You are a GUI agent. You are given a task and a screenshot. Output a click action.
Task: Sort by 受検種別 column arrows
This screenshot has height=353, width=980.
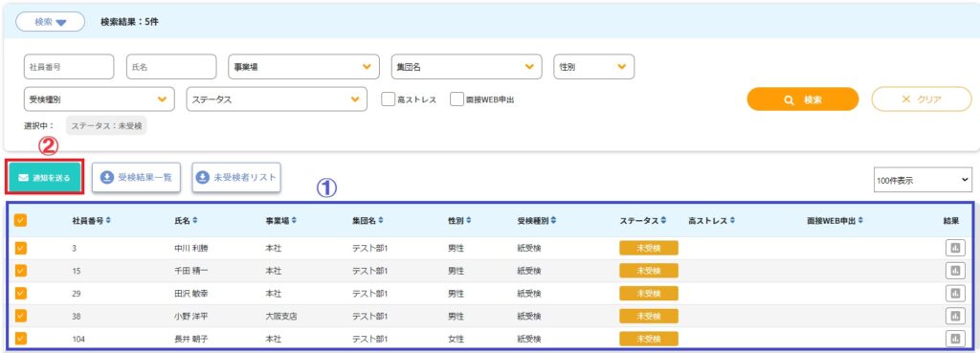point(554,221)
